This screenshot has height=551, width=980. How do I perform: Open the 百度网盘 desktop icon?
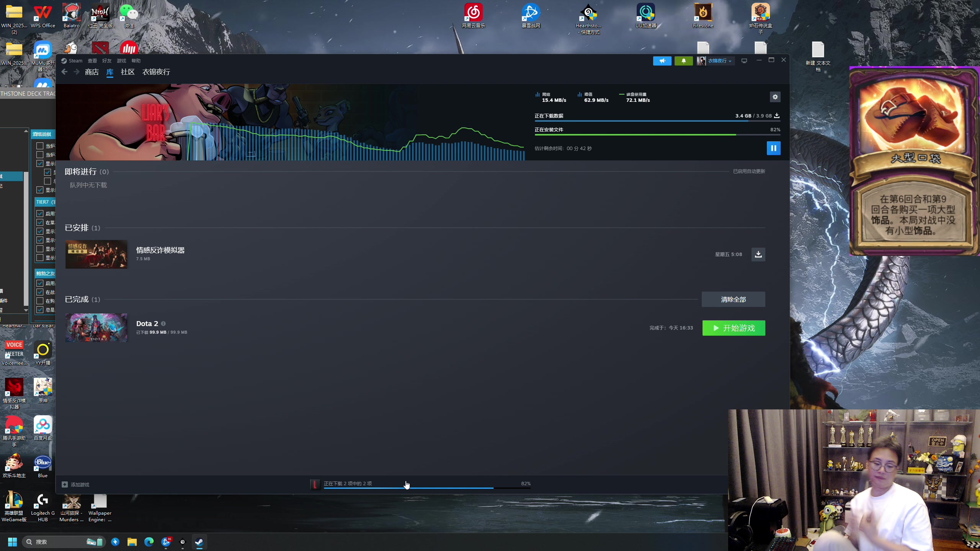pyautogui.click(x=43, y=428)
